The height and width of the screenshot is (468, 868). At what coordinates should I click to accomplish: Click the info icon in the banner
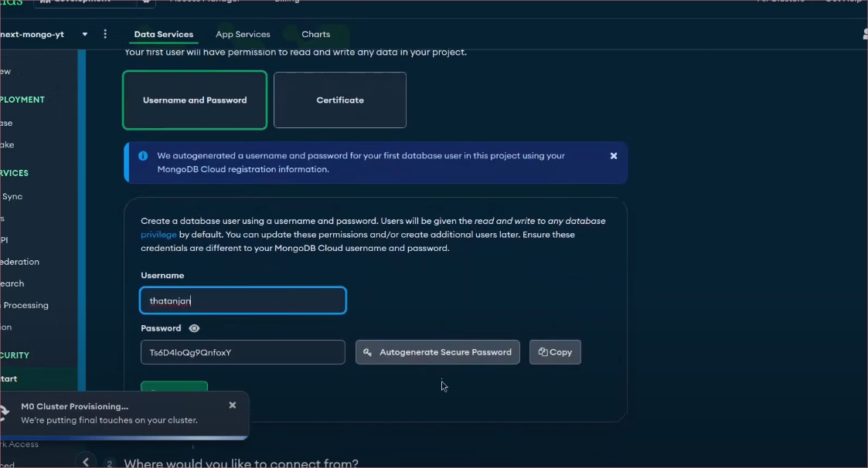click(x=143, y=156)
